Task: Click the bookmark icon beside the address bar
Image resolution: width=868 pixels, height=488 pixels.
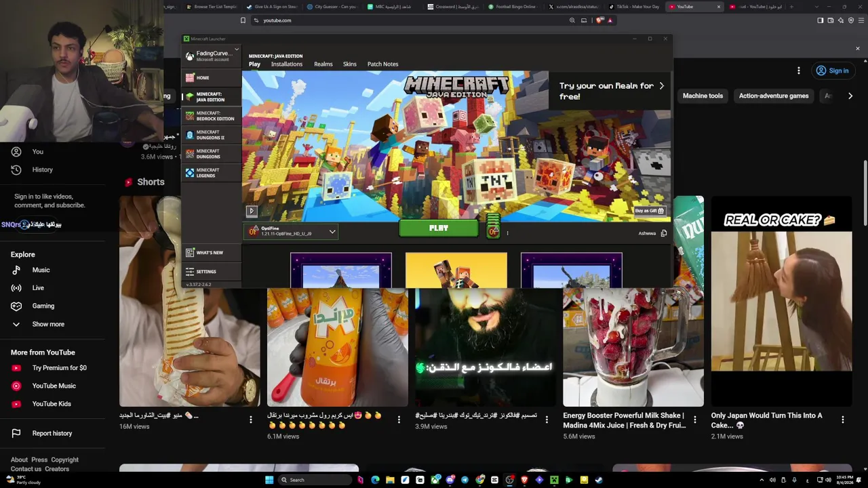Action: coord(243,20)
